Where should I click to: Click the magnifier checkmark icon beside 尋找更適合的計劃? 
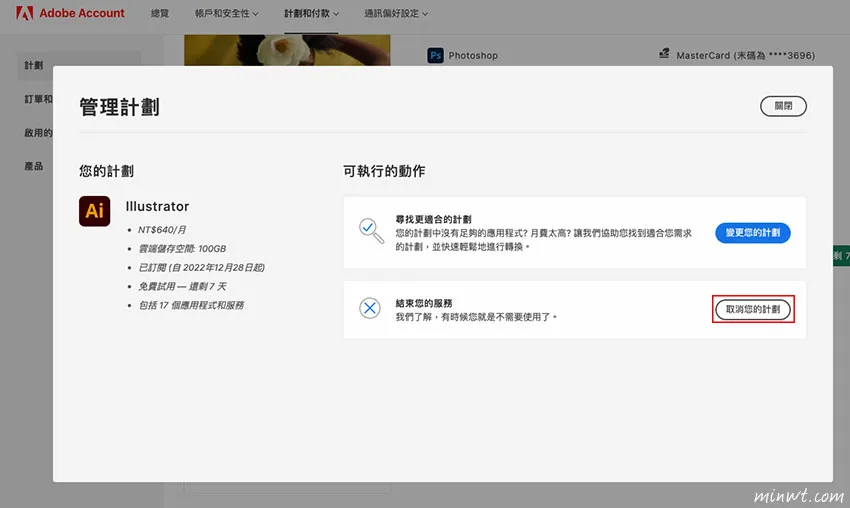(x=371, y=231)
